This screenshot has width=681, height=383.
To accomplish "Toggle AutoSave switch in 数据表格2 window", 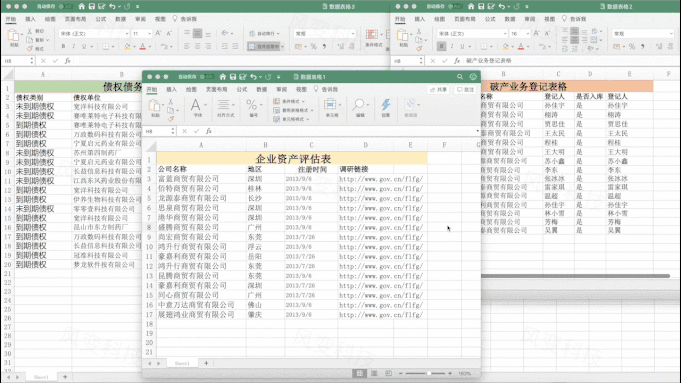I will [455, 7].
